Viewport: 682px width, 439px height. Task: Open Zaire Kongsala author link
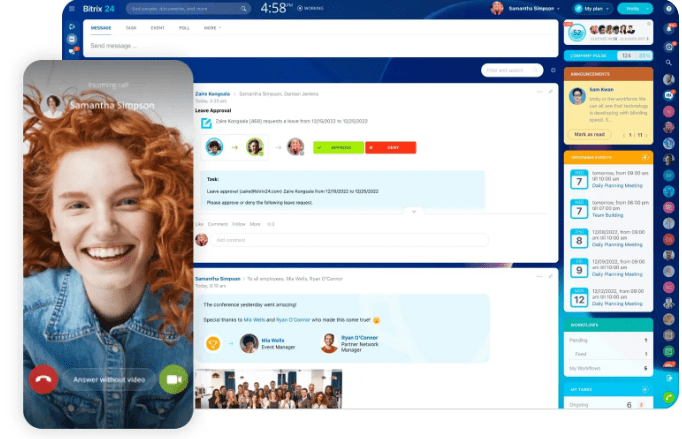coord(212,94)
